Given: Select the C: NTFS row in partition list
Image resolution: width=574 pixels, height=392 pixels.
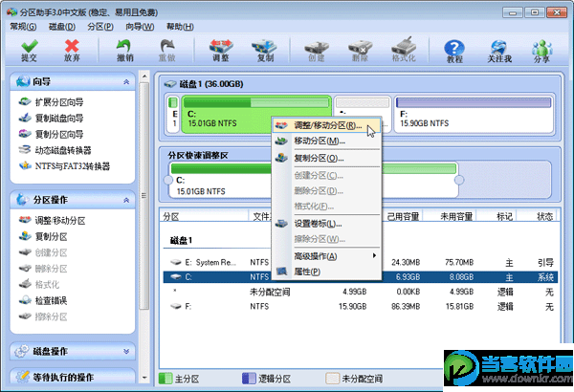Looking at the screenshot, I should click(x=361, y=277).
